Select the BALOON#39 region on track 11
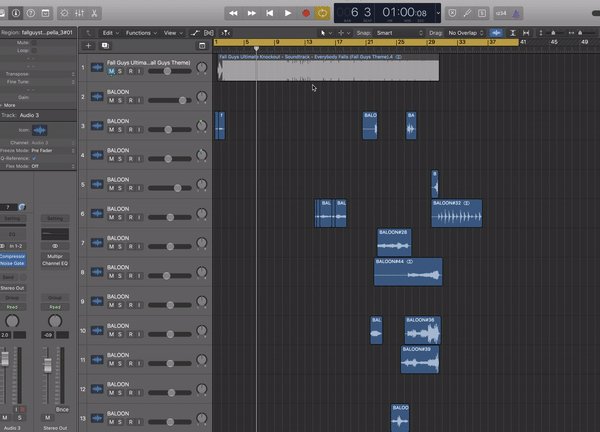Viewport: 600px width, 432px height. pos(420,360)
